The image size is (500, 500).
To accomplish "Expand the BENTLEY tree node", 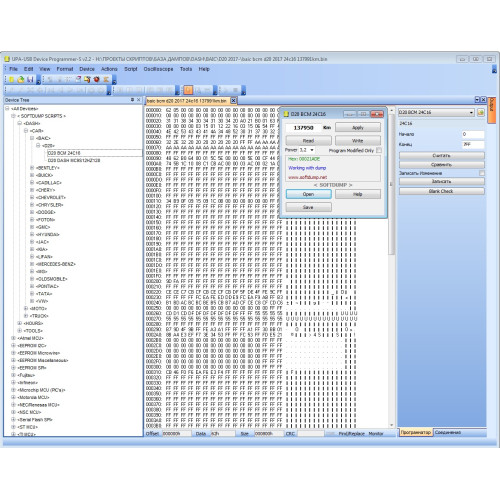I will tap(32, 168).
